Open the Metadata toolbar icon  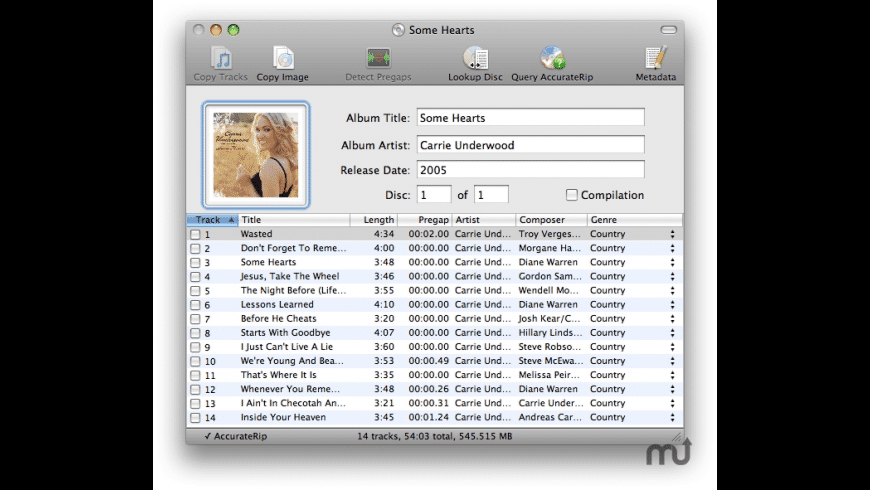(x=656, y=64)
